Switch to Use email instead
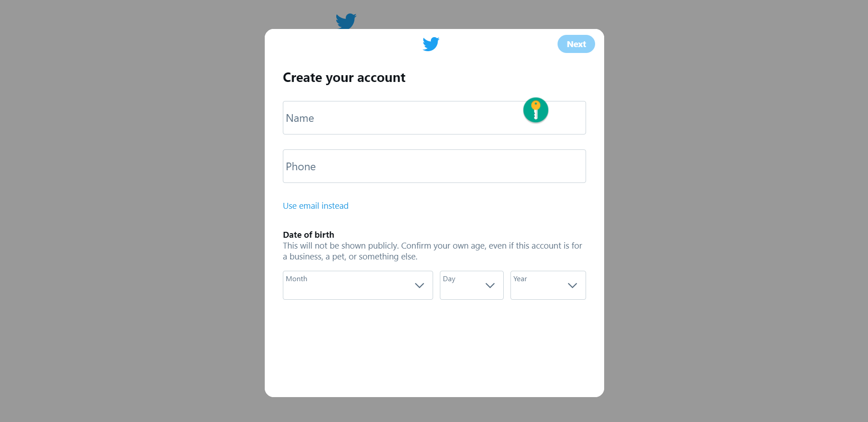This screenshot has width=868, height=422. click(x=315, y=206)
